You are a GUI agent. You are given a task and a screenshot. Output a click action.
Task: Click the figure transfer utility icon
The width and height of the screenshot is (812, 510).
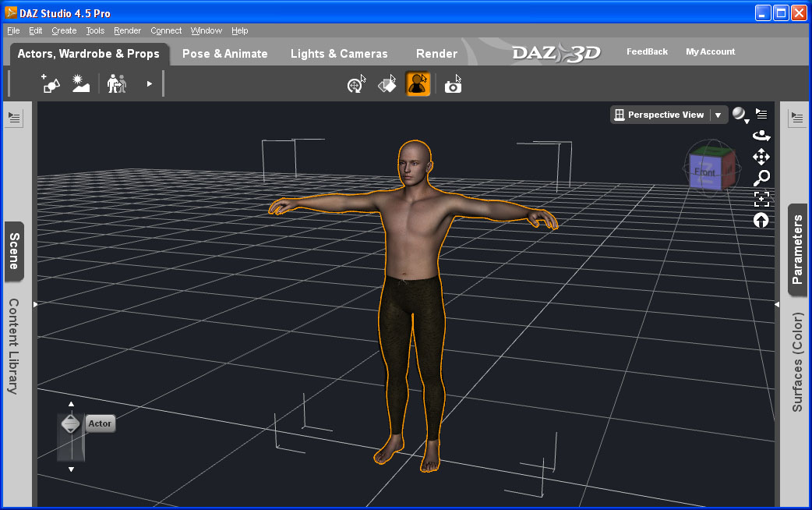point(117,83)
